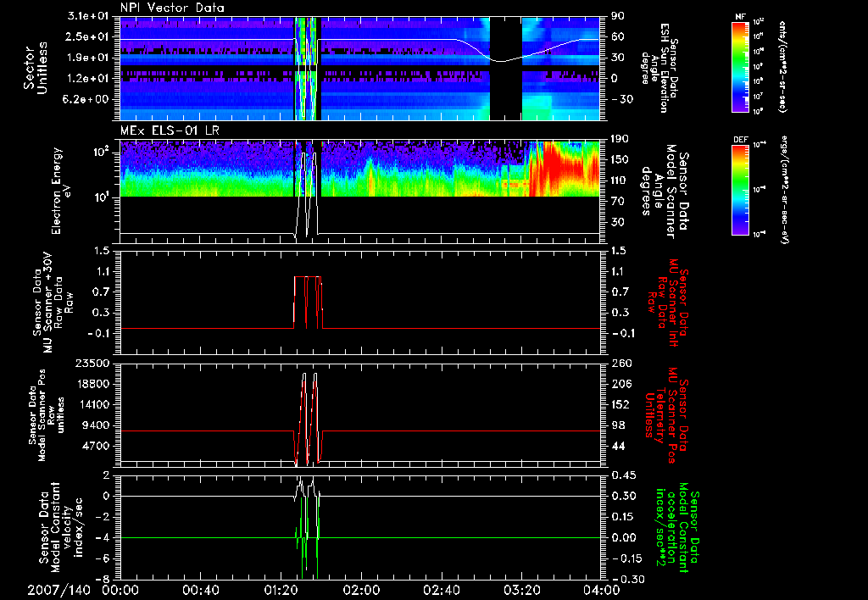This screenshot has height=600, width=868.
Task: Click the 0.00 acceleration tick label
Action: (623, 537)
